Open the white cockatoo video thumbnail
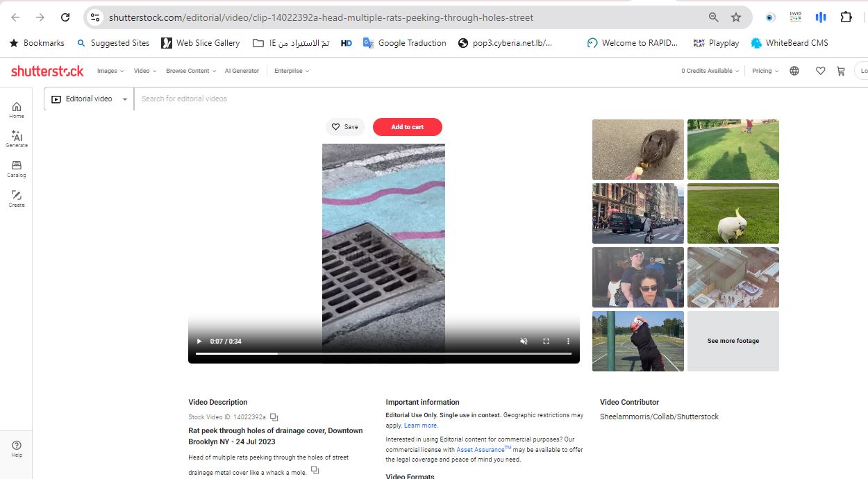 (733, 214)
